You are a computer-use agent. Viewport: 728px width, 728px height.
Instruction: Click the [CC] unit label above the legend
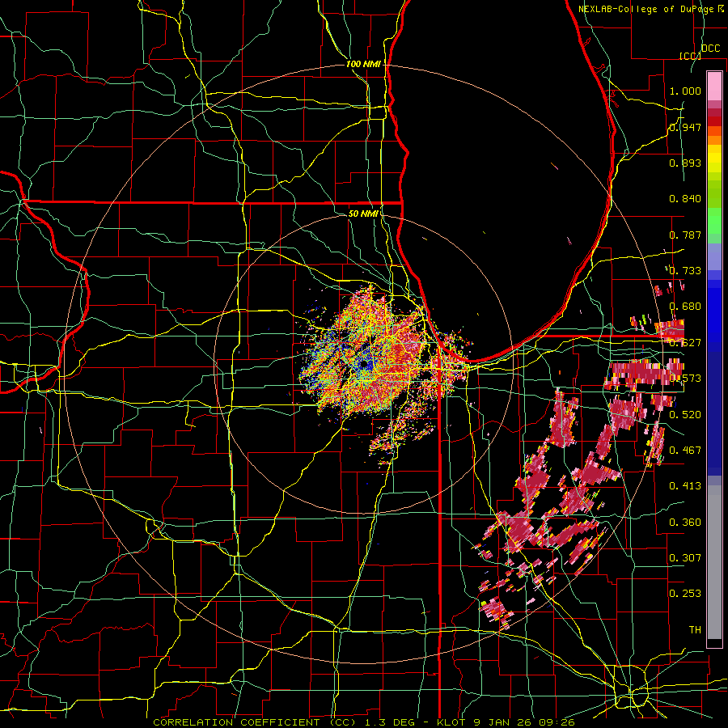coord(690,56)
